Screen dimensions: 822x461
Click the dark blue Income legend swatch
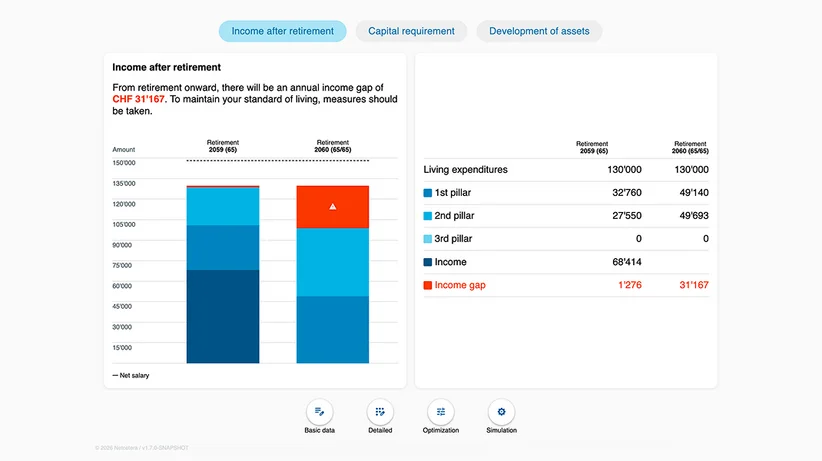click(x=428, y=262)
